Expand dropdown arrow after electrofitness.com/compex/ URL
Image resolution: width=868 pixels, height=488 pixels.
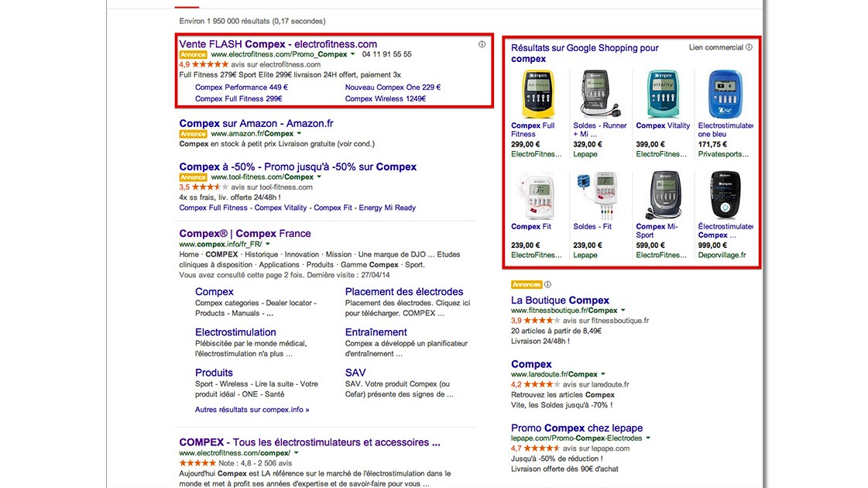[296, 453]
